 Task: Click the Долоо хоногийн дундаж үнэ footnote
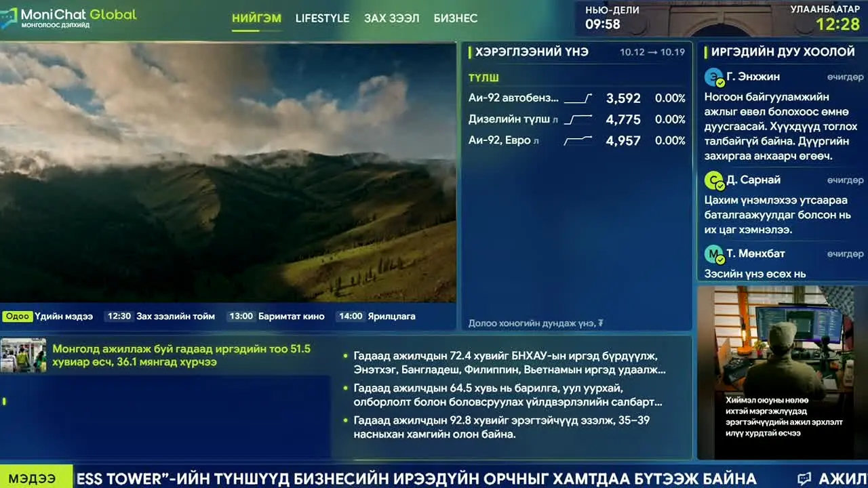(536, 323)
